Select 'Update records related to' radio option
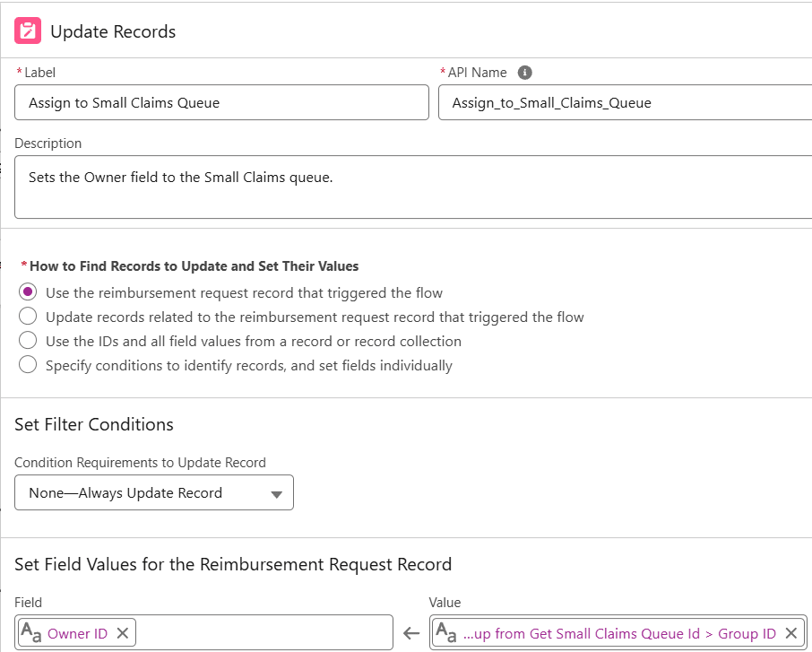This screenshot has height=652, width=812. click(29, 317)
